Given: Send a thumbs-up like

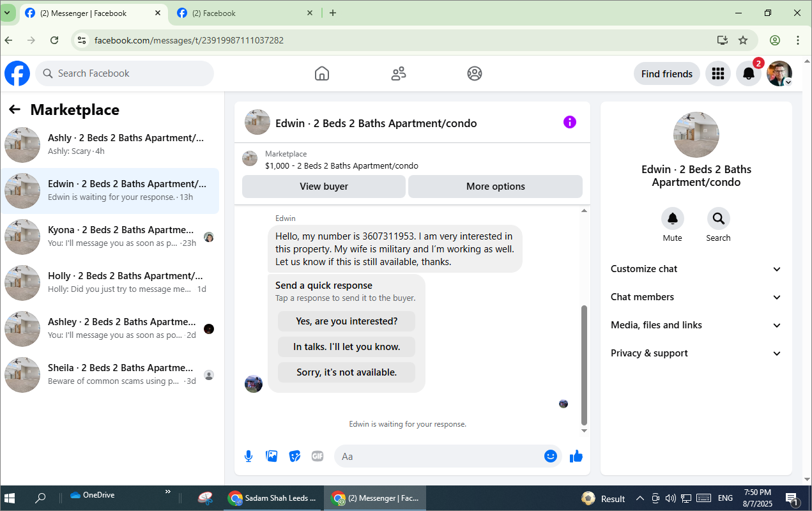Looking at the screenshot, I should pyautogui.click(x=576, y=456).
